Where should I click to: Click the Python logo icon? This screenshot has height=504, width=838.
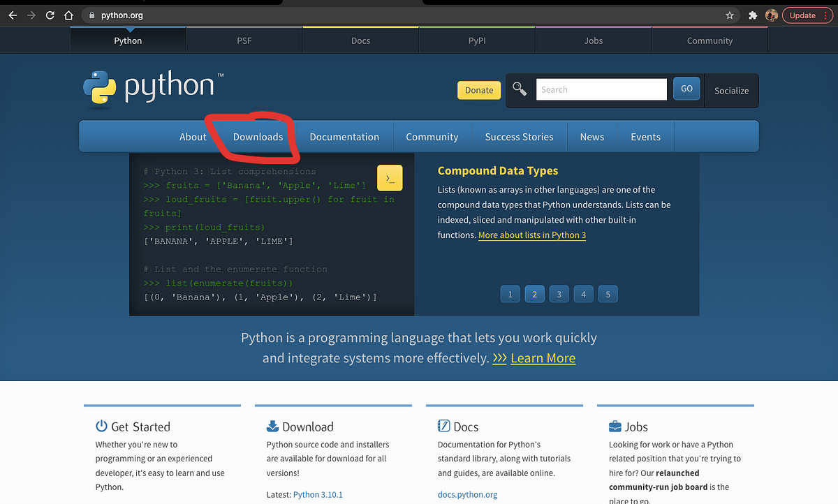click(100, 87)
